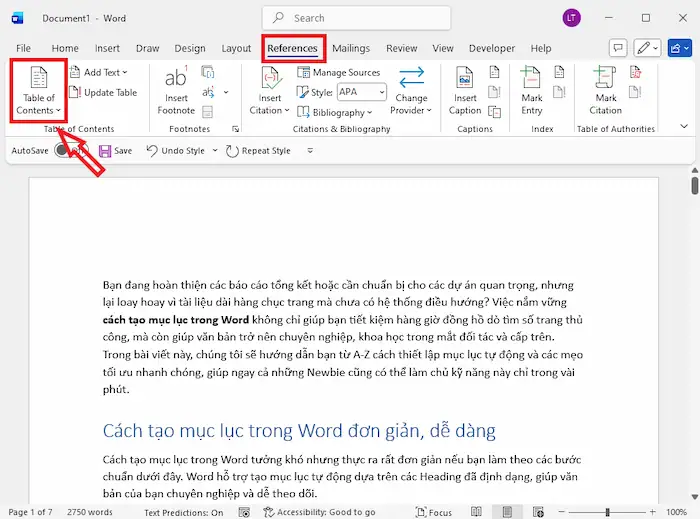Toggle Focus mode in status bar
700x519 pixels.
(x=433, y=512)
